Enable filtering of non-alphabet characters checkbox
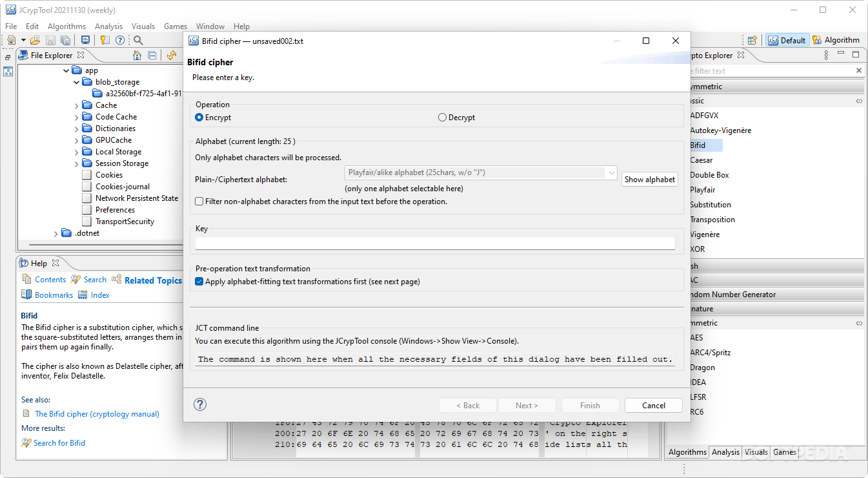Viewport: 868px width, 478px height. 199,202
